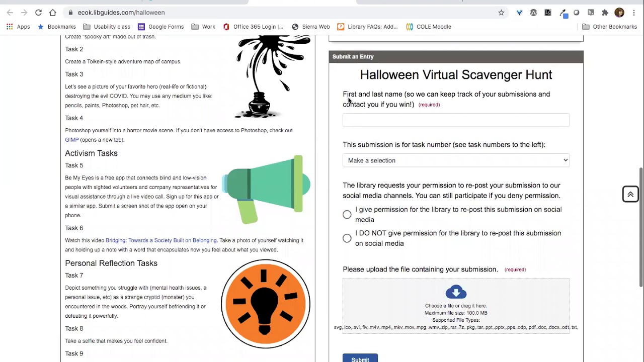Open the LS extension icon
This screenshot has height=362, width=644.
pyautogui.click(x=548, y=13)
